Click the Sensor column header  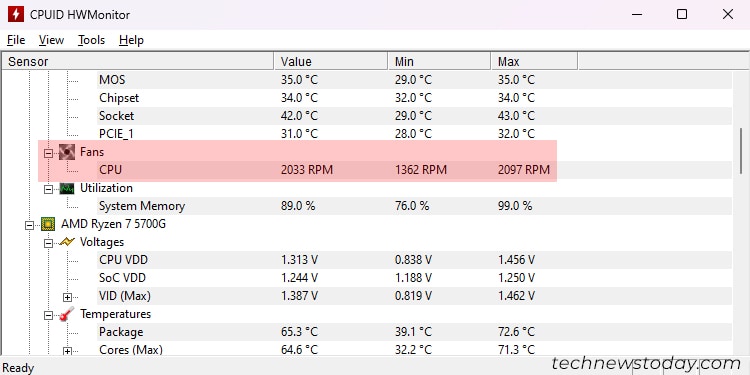[138, 62]
